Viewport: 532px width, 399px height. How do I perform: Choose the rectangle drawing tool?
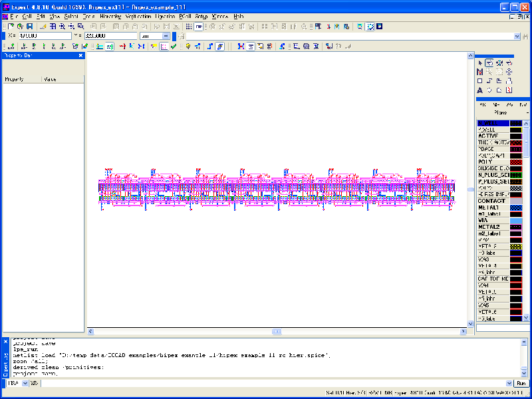pos(479,80)
